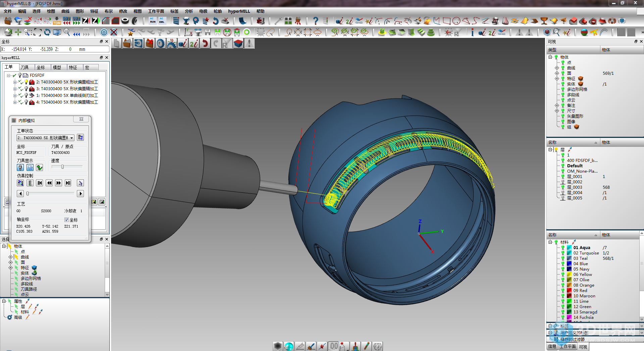
Task: Click the open folder icon above viewport
Action: [127, 44]
